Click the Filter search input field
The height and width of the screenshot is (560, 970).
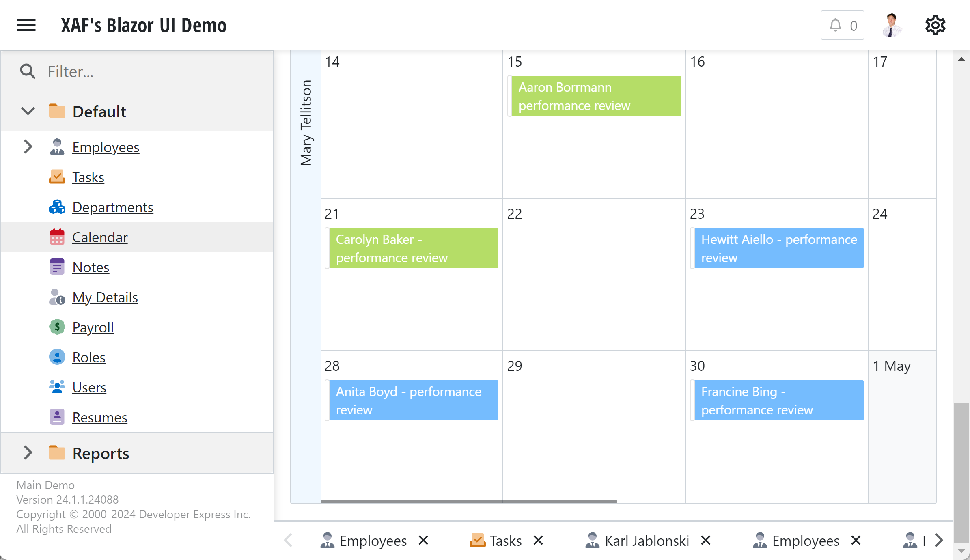click(154, 71)
